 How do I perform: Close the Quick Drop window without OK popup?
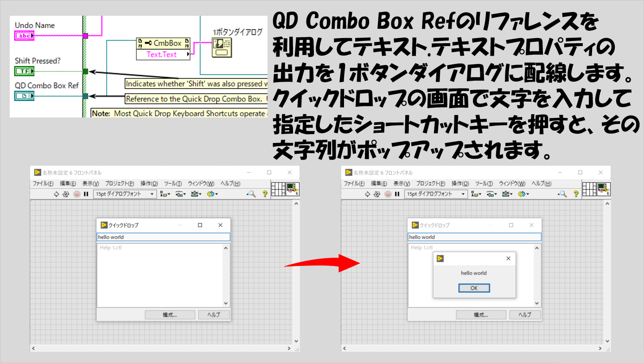click(220, 225)
